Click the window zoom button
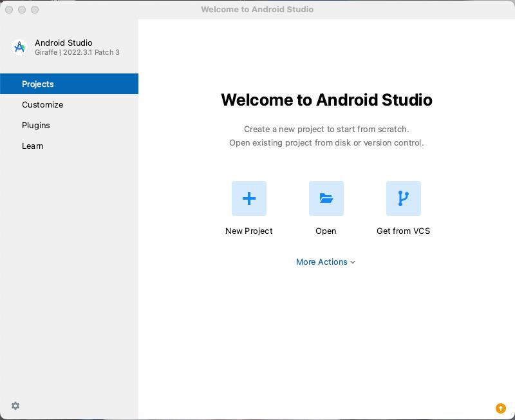This screenshot has width=515, height=420. [35, 10]
